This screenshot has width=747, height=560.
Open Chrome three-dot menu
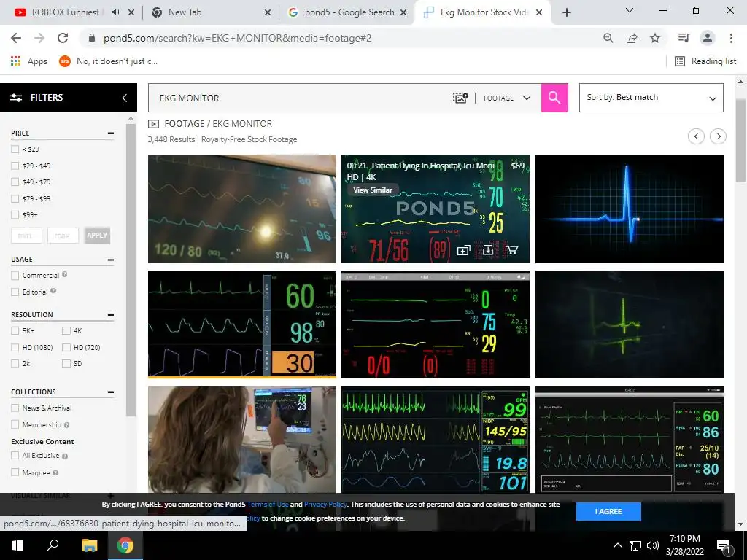click(731, 38)
